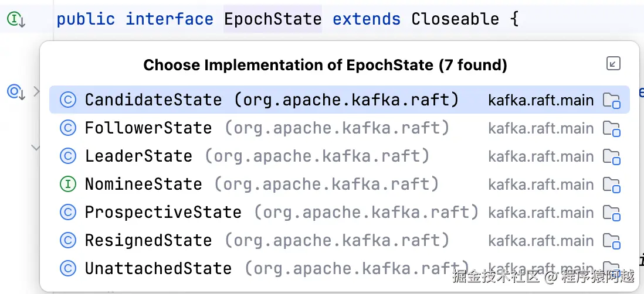Screen dimensions: 644x294
Task: Select NomineeState interface row
Action: (339, 184)
